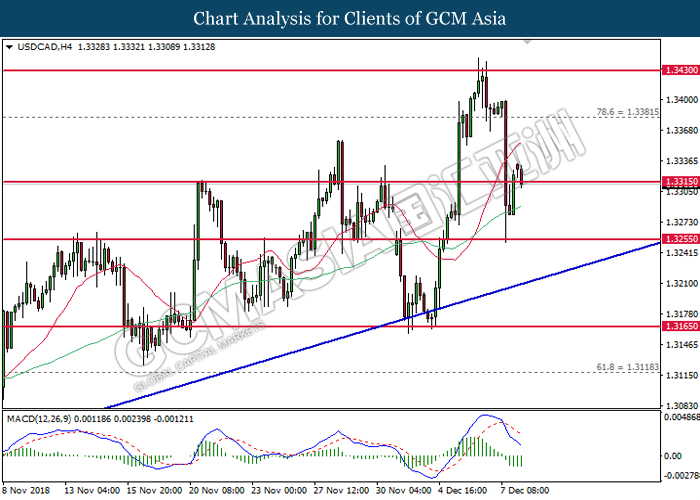Click the MACD 0.00 axis value

tap(673, 456)
